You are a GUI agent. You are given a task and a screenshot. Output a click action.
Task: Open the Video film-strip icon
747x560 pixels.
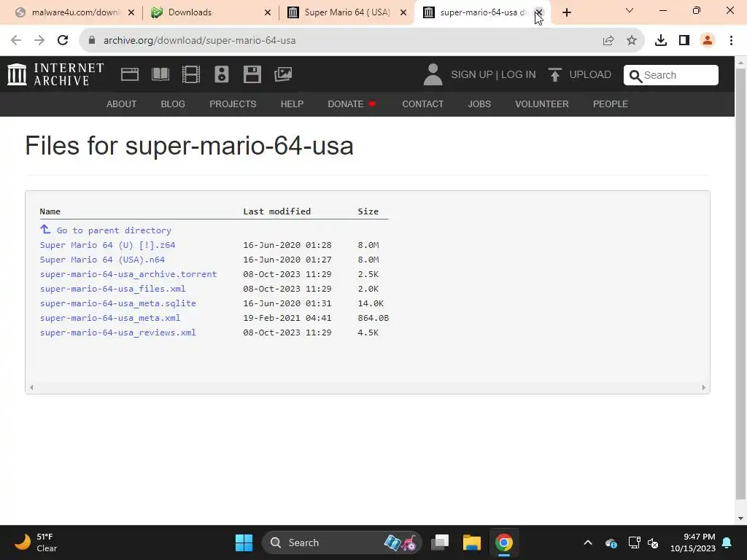click(191, 74)
